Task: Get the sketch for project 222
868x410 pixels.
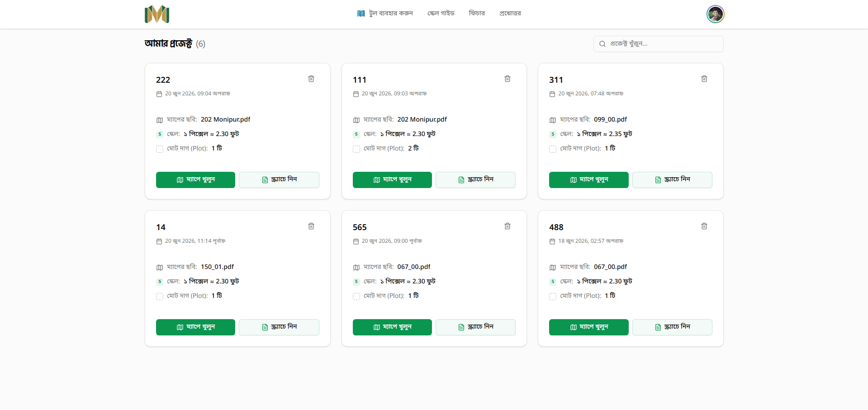Action: click(x=279, y=180)
